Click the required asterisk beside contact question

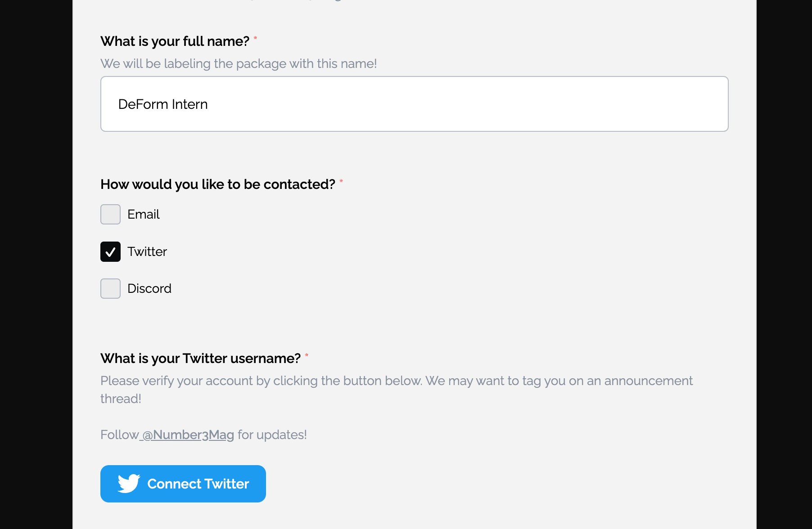pos(341,181)
